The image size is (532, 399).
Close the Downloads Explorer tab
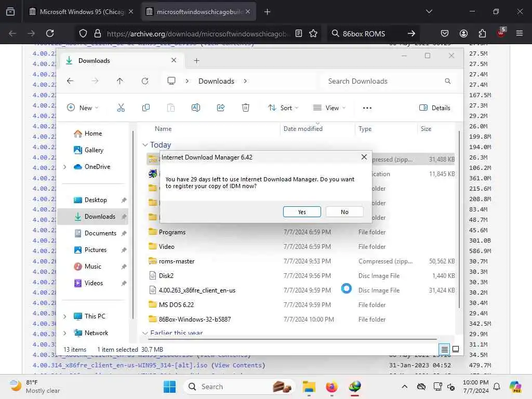click(174, 60)
